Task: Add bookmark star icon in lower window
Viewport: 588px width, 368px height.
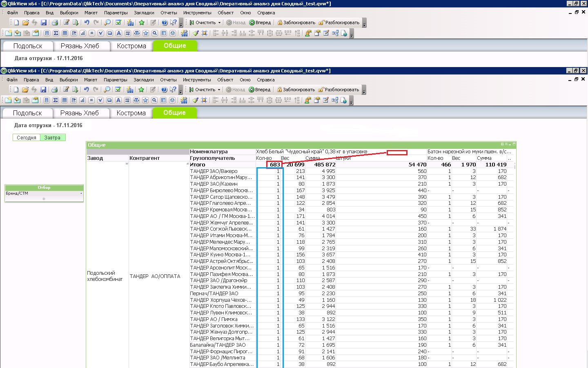Action: [141, 90]
